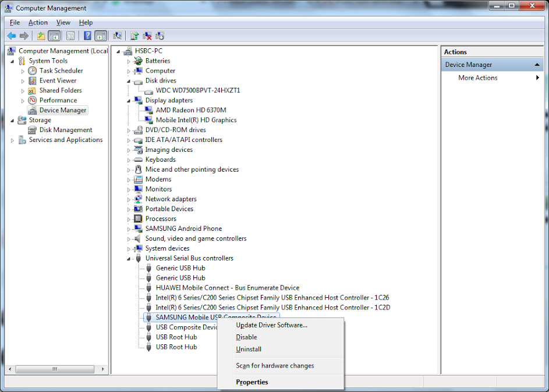
Task: Click the Back navigation arrow
Action: click(11, 35)
